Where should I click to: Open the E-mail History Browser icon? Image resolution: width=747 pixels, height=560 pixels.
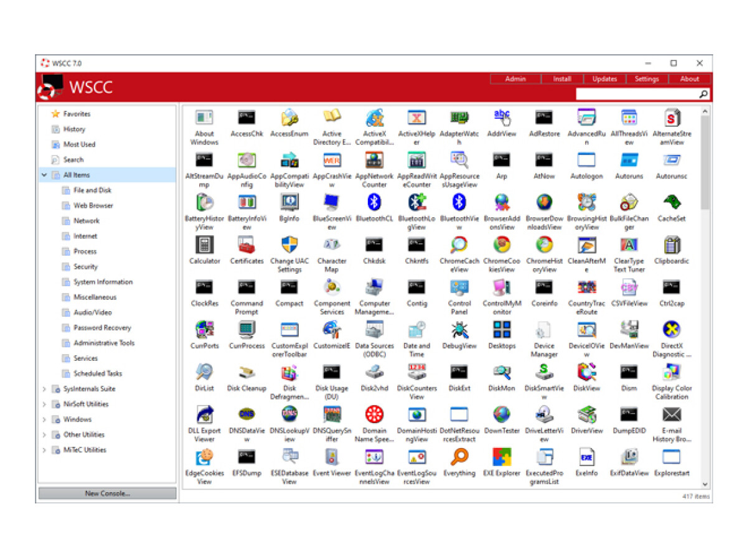(x=672, y=414)
